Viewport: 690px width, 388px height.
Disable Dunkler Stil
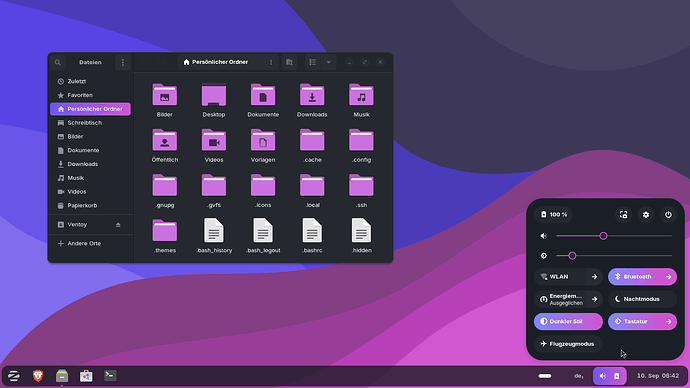coord(568,322)
